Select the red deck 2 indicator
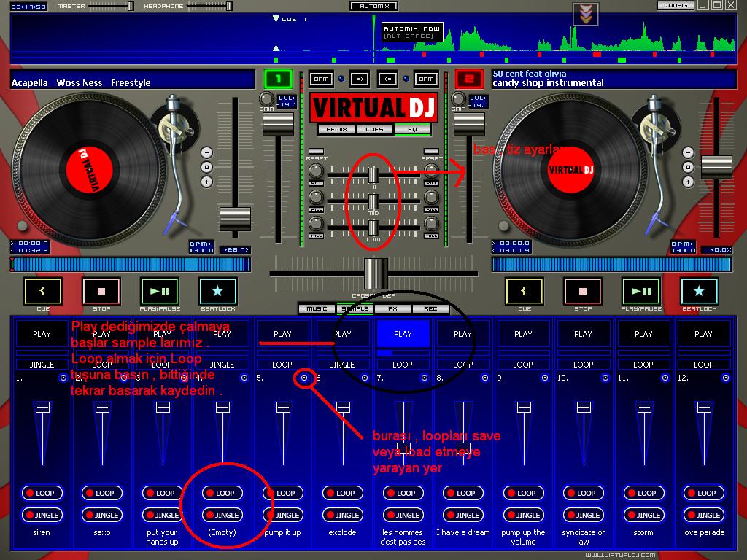The width and height of the screenshot is (747, 560). (469, 79)
